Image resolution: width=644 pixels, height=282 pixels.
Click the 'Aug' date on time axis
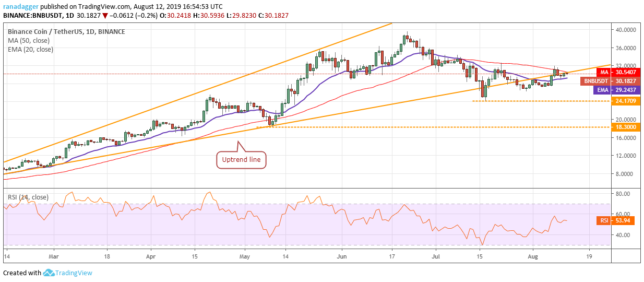point(532,257)
